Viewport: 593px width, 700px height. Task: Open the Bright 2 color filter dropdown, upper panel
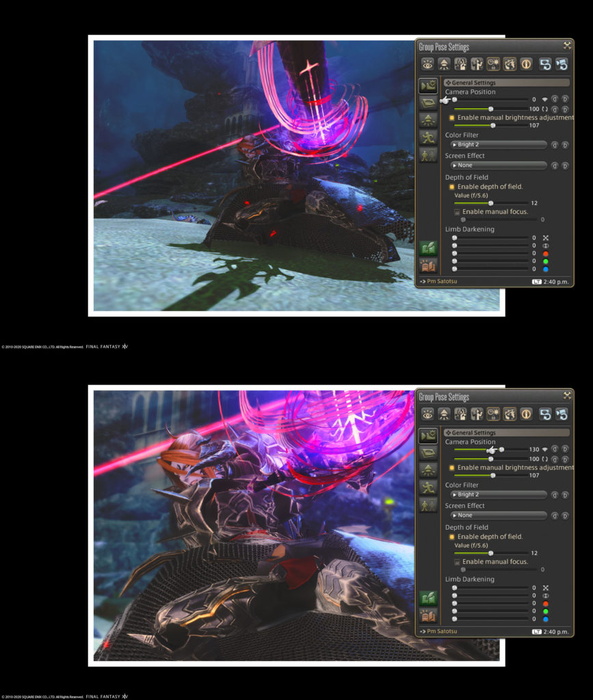click(499, 145)
